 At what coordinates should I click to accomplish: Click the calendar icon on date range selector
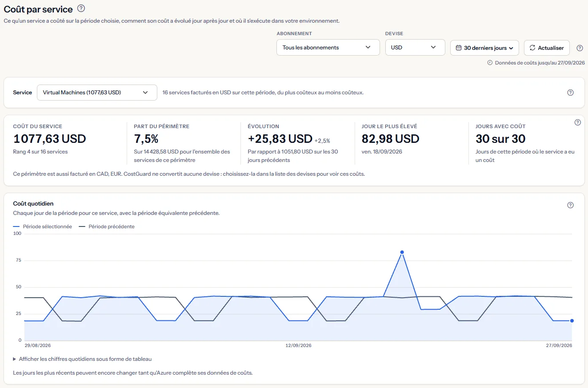(459, 48)
